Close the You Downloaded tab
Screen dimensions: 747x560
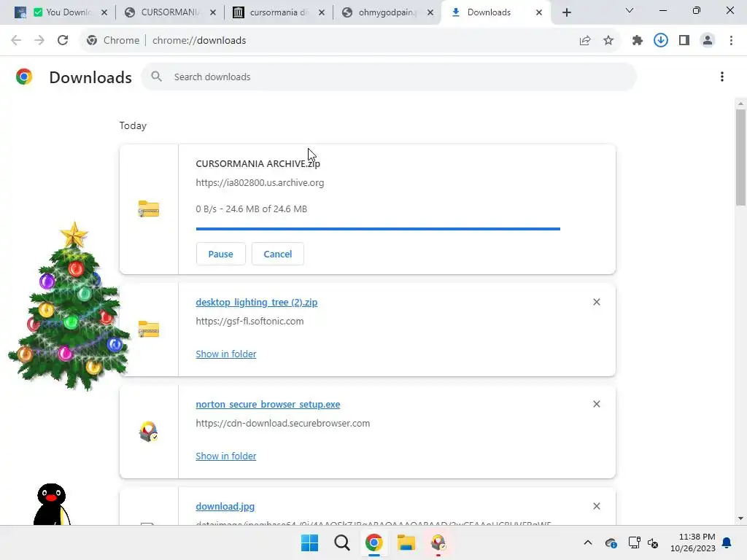pyautogui.click(x=104, y=12)
